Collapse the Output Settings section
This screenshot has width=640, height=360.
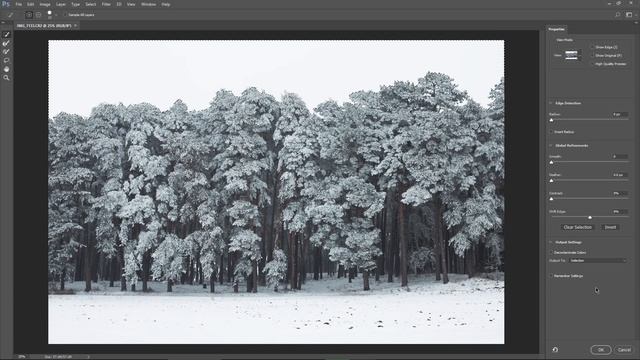coord(551,242)
